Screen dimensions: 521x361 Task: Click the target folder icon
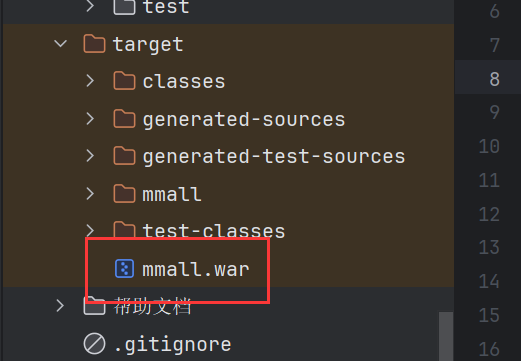pyautogui.click(x=94, y=44)
